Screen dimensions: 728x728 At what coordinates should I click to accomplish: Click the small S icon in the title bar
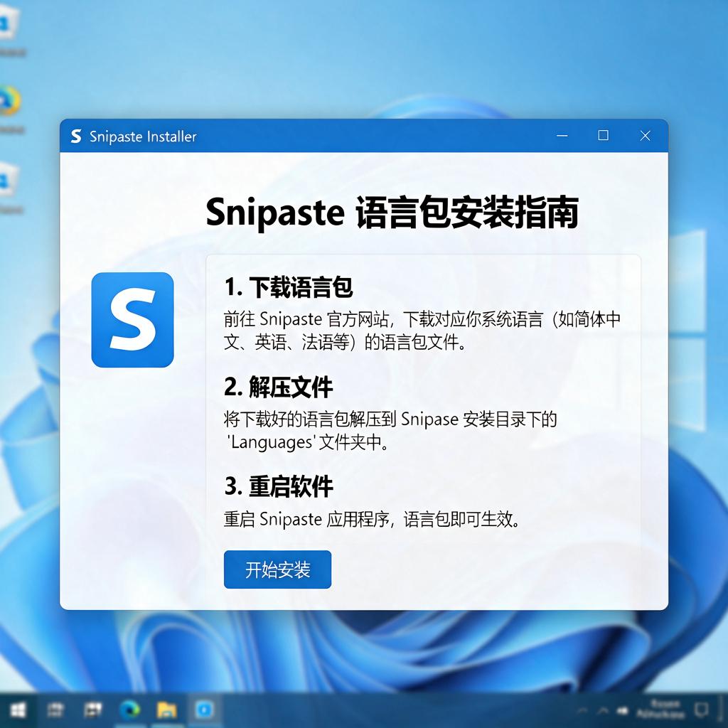coord(75,136)
